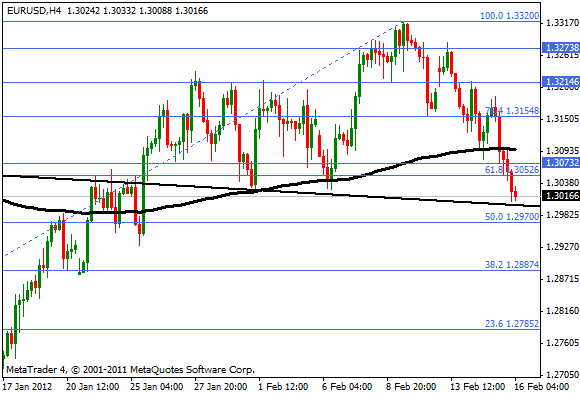Select the 23.6 1.27852 Fibonacci label
580x395 pixels.
point(512,324)
